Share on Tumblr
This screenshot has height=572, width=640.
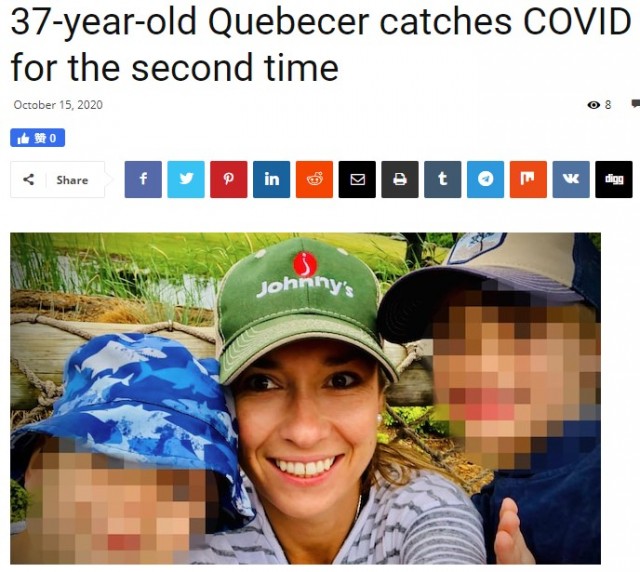tap(442, 179)
